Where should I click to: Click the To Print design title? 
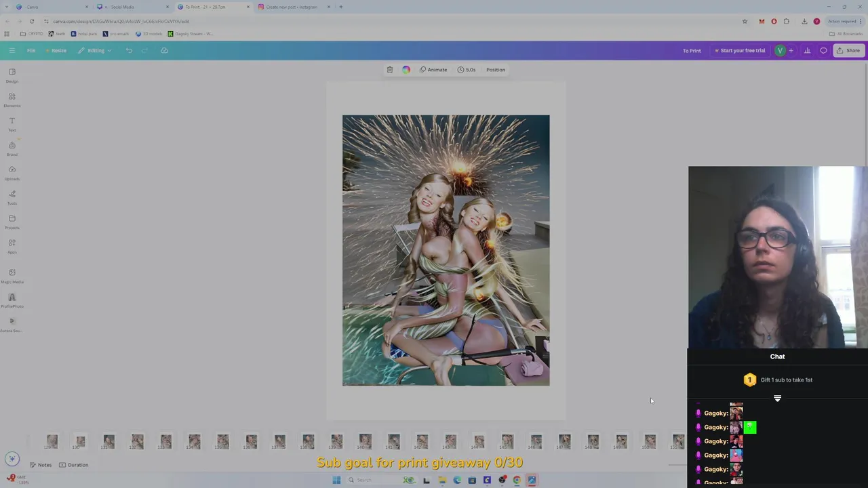(692, 51)
